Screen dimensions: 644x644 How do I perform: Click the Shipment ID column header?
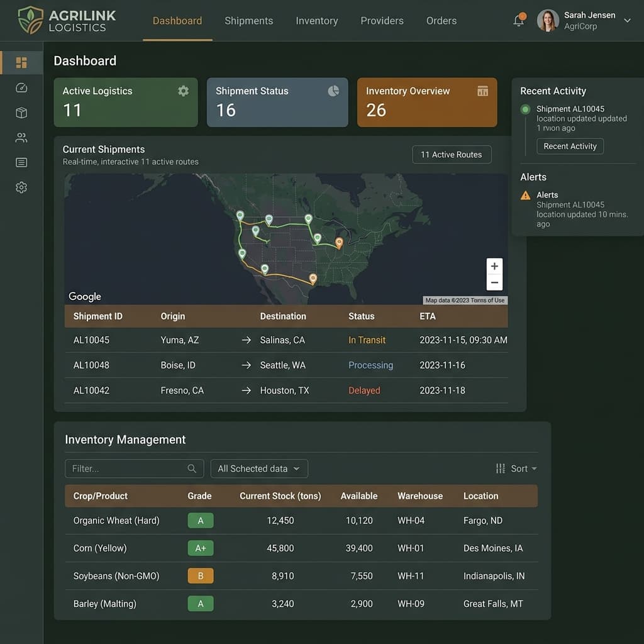[97, 316]
